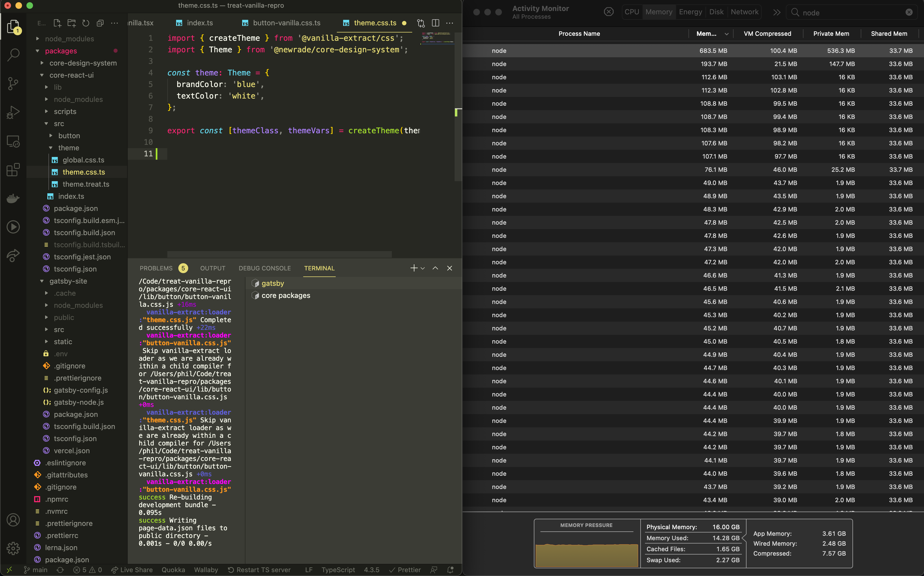Toggle the Prettier status in the status bar

(405, 569)
